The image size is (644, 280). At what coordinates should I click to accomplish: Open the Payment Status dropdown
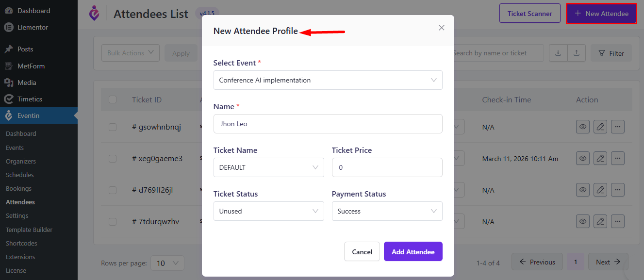387,211
